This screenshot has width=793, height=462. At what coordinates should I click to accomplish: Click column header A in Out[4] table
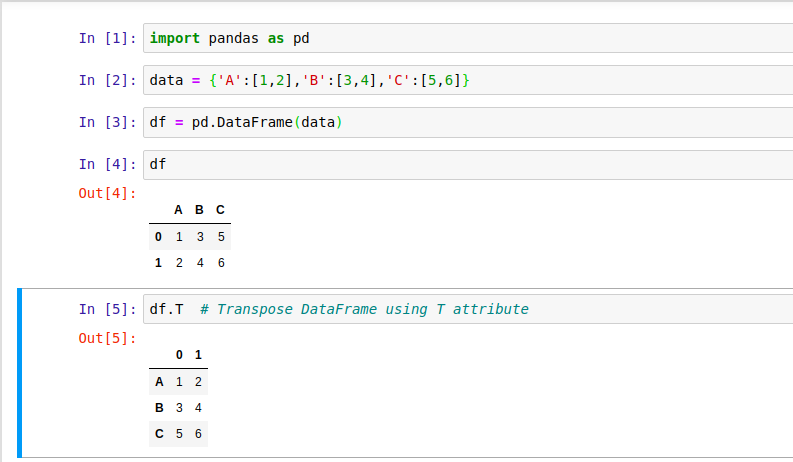tap(178, 210)
